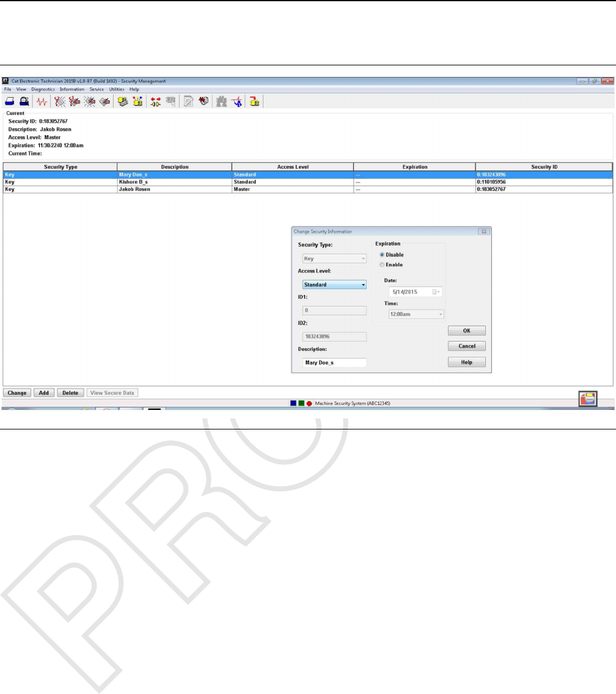Open the Help menu
The width and height of the screenshot is (616, 694).
point(134,89)
